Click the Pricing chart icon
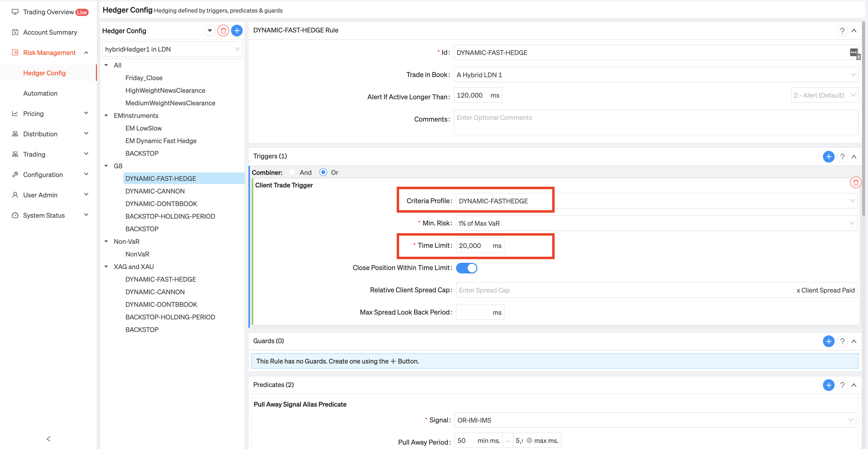Viewport: 868px width, 449px height. coord(15,114)
